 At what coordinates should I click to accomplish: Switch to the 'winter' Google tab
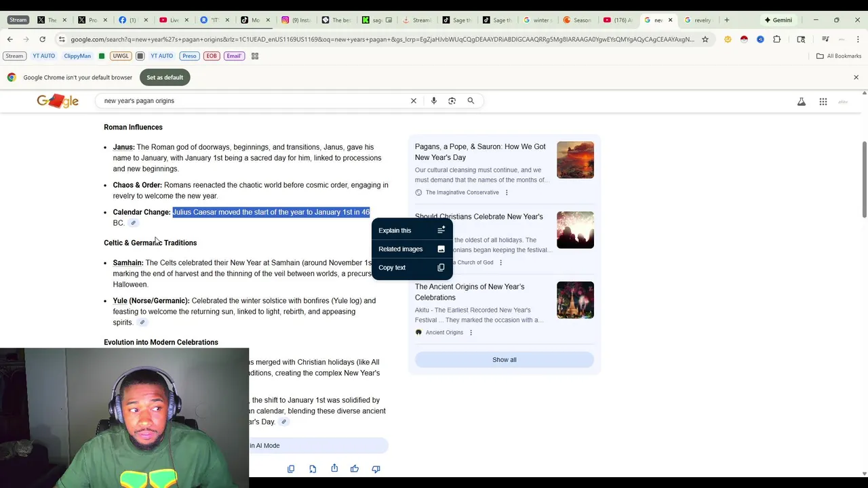(x=537, y=20)
